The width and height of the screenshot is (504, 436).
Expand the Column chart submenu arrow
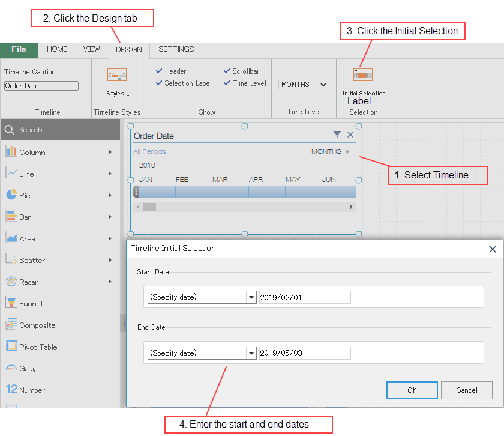click(x=110, y=152)
